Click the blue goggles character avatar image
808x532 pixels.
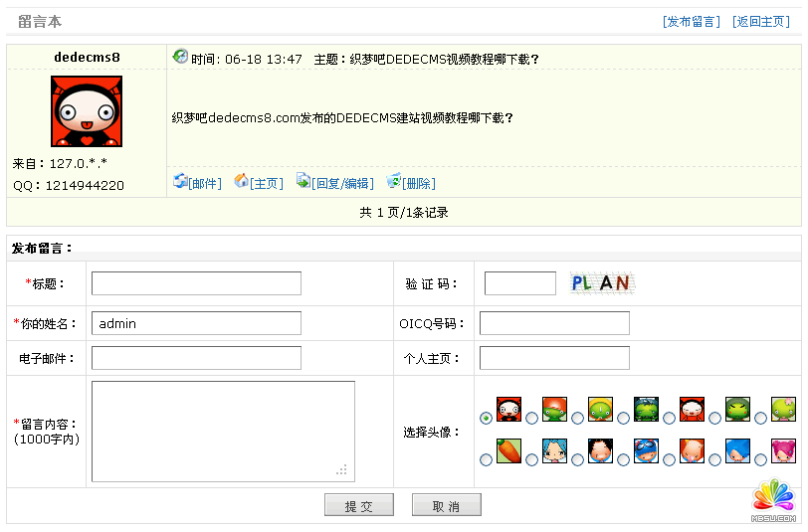coord(646,451)
